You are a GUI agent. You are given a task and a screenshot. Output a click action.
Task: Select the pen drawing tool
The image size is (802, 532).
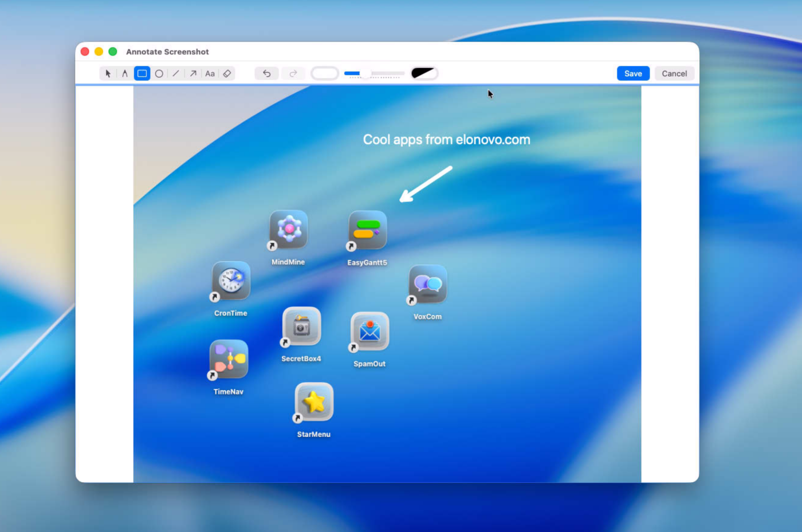click(124, 73)
